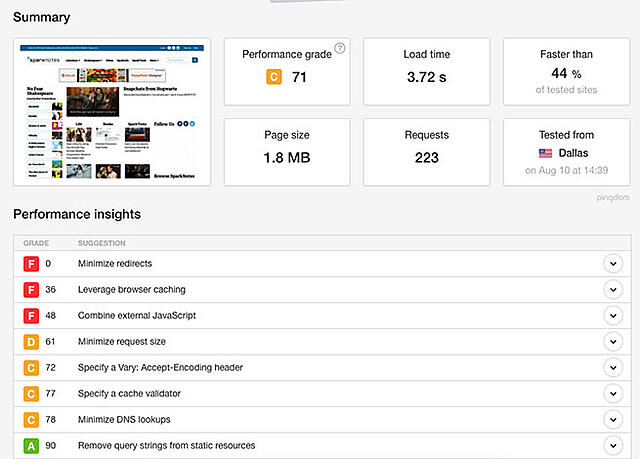The image size is (640, 459).
Task: Expand Remove query strings from static resources row
Action: (613, 446)
